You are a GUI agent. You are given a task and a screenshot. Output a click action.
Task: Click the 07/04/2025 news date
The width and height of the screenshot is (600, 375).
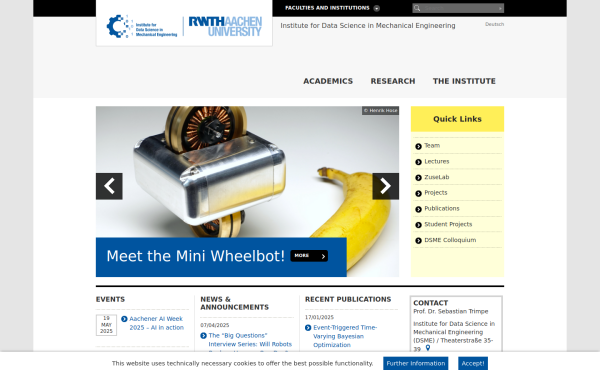(215, 325)
